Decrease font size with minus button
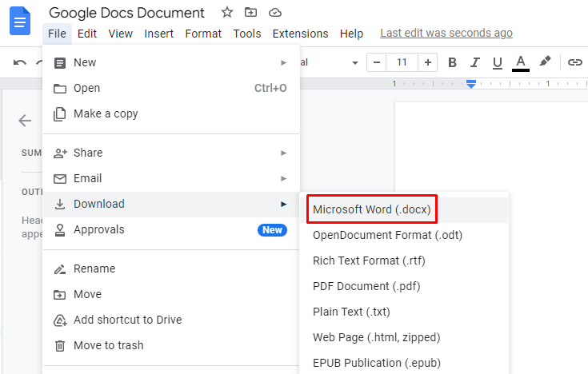 377,62
